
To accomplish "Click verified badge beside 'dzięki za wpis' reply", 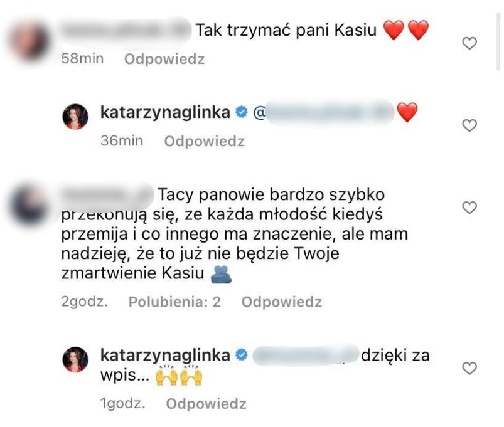I will click(x=242, y=355).
